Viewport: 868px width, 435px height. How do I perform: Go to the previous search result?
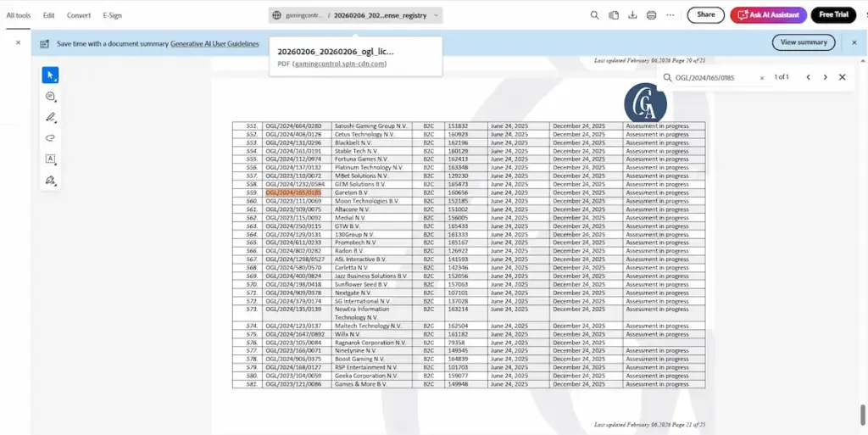coord(808,77)
